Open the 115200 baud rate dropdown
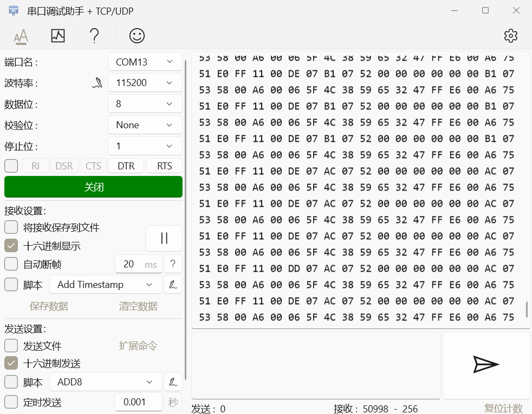Image resolution: width=532 pixels, height=414 pixels. click(x=145, y=83)
